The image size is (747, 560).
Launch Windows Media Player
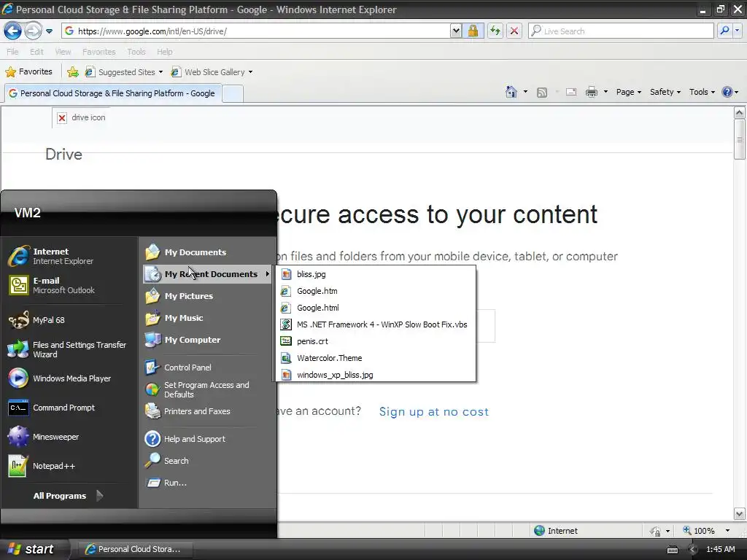pyautogui.click(x=69, y=378)
